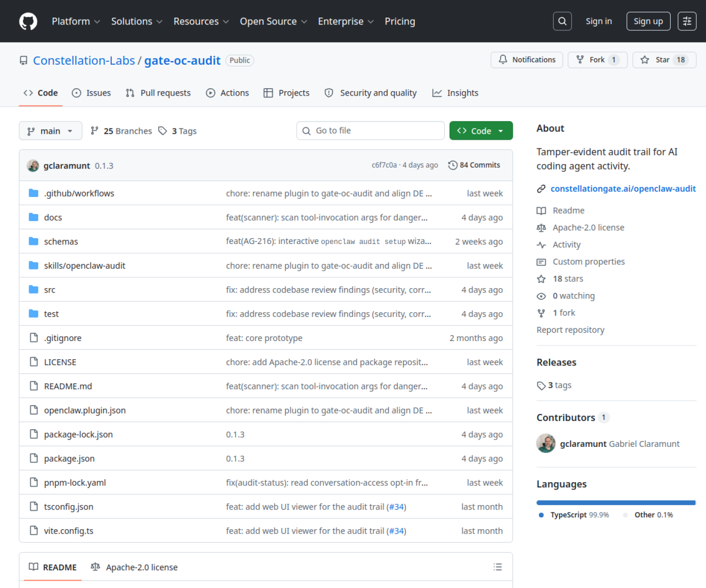This screenshot has height=588, width=706.
Task: Click the Sign up button
Action: click(x=648, y=21)
